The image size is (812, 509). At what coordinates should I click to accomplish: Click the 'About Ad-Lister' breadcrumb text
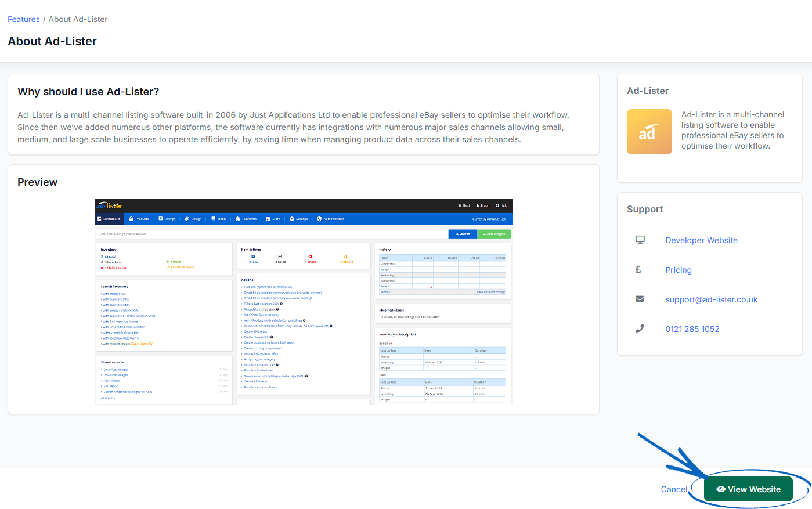78,19
